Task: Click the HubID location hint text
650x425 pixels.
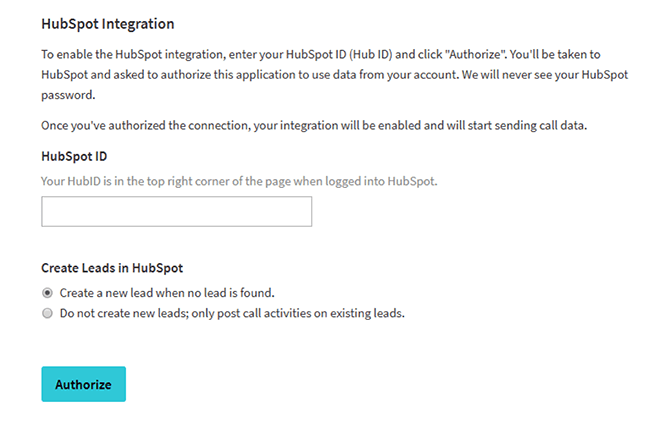Action: (x=239, y=181)
